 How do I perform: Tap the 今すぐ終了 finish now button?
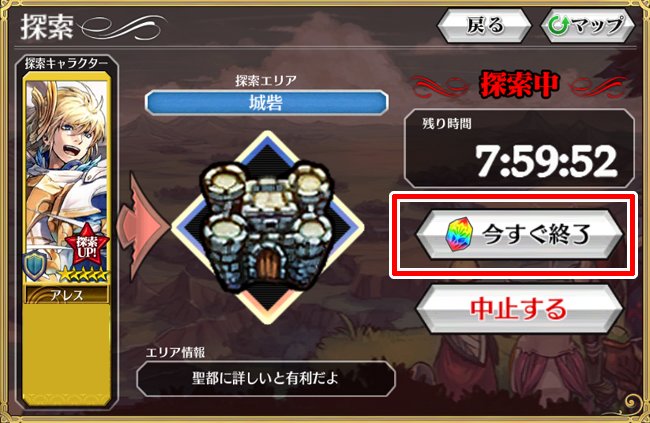[x=520, y=235]
